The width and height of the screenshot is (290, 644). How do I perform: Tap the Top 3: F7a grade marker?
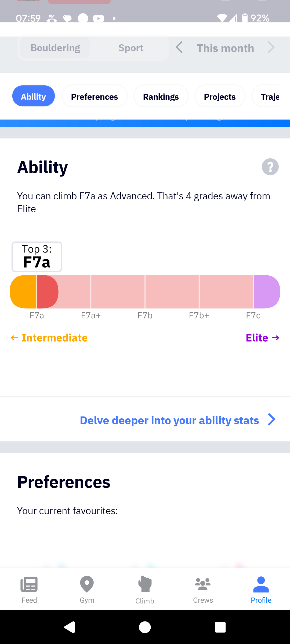(x=37, y=257)
